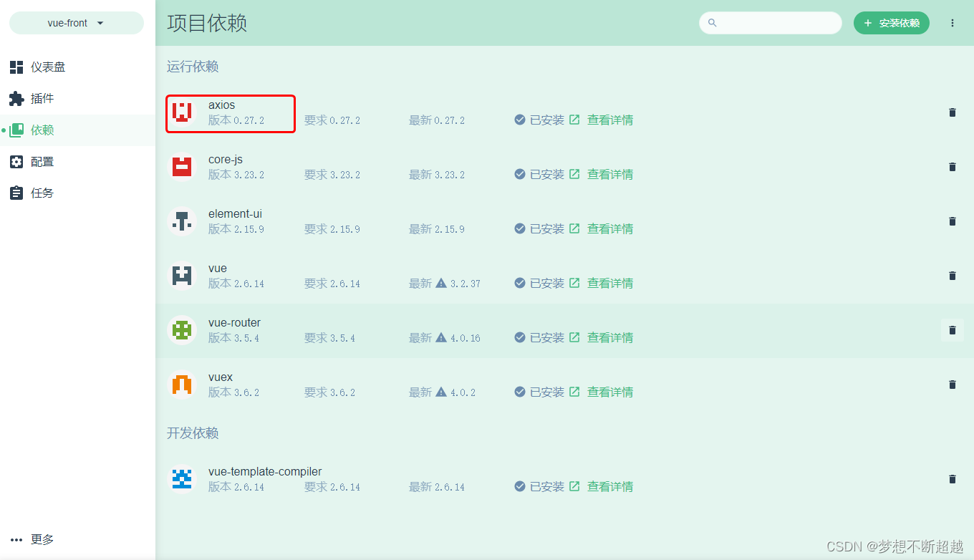Screen dimensions: 974x560
Task: Click the configuration gear icon
Action: [16, 162]
